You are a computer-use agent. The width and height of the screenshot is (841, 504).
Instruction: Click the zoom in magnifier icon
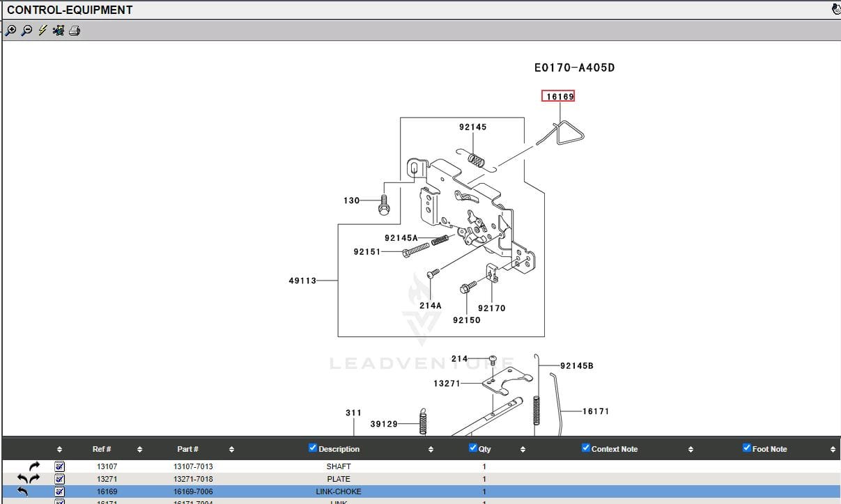[x=10, y=31]
